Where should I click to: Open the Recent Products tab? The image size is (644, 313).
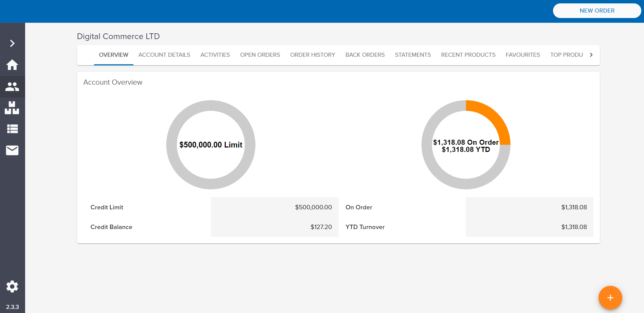(468, 55)
